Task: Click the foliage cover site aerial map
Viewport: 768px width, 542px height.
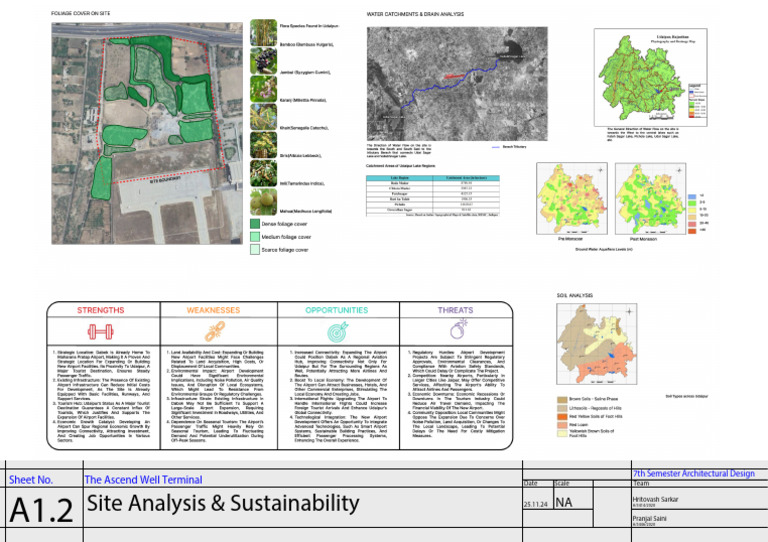Action: tap(147, 133)
